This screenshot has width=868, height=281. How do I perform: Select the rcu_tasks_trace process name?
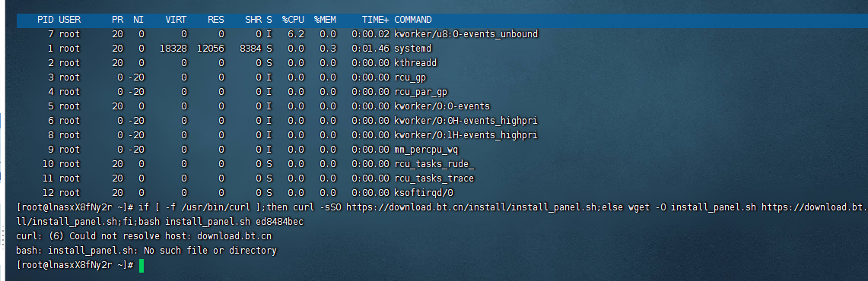point(434,178)
